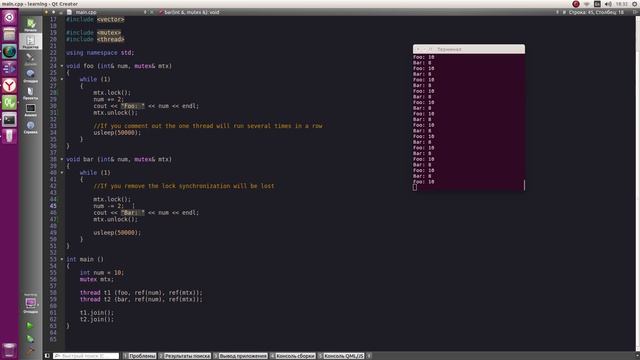Open the QML/JS Console pane tab
The width and height of the screenshot is (640, 360).
[341, 356]
